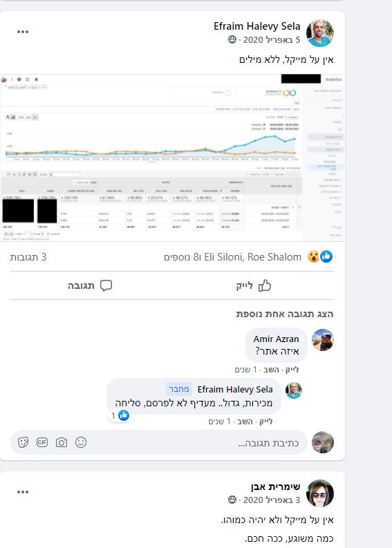Screen dimensions: 392x548
Task: Like Efraim Halevy Sela's reply comment
Action: coord(265,422)
